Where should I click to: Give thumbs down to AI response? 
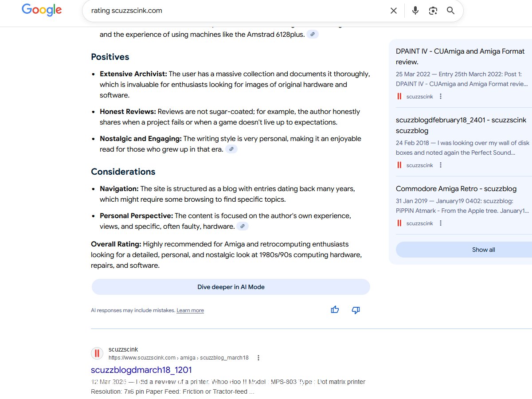coord(356,310)
